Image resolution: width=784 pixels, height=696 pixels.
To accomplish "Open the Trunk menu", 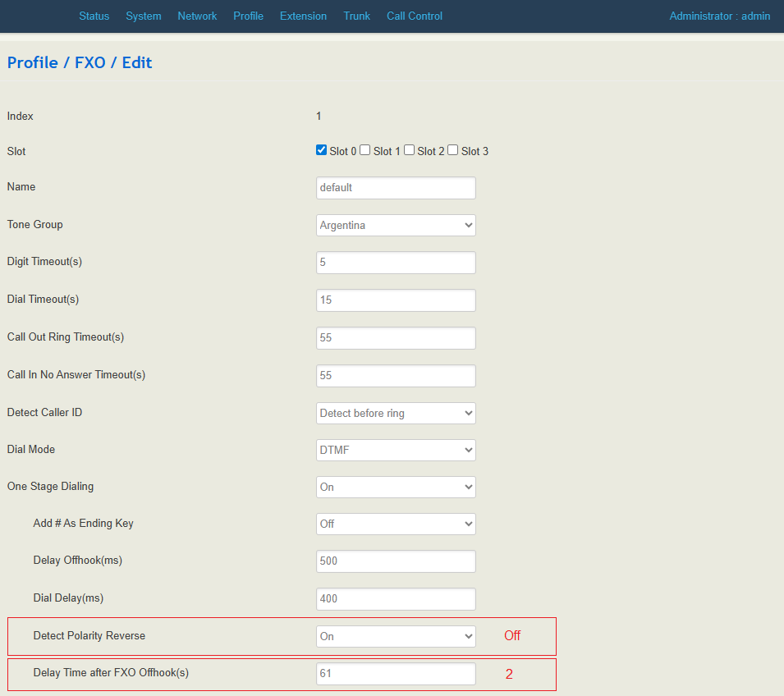I will 356,16.
